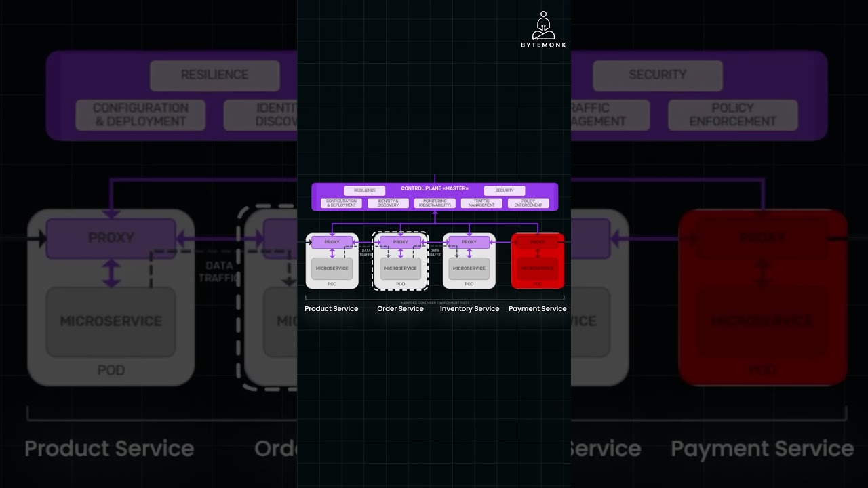
Task: Select the small sharp SECURITY box in control plane
Action: point(505,190)
